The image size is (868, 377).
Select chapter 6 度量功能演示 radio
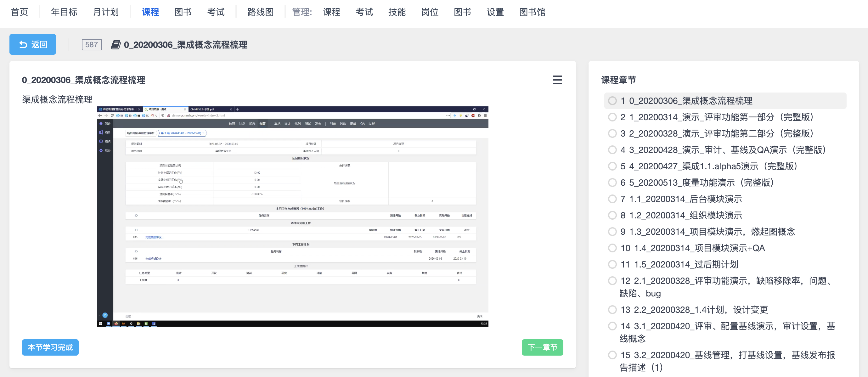[x=612, y=183]
